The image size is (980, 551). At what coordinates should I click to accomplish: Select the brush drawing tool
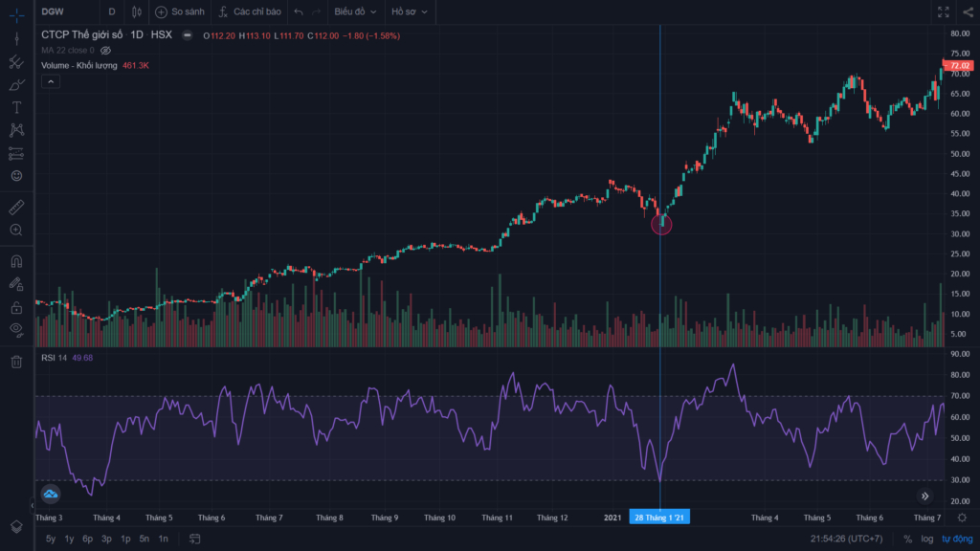pyautogui.click(x=17, y=84)
